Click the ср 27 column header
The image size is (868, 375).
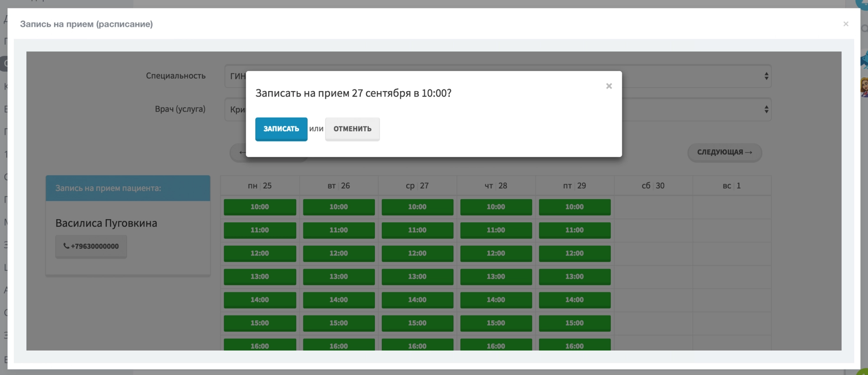pos(417,186)
